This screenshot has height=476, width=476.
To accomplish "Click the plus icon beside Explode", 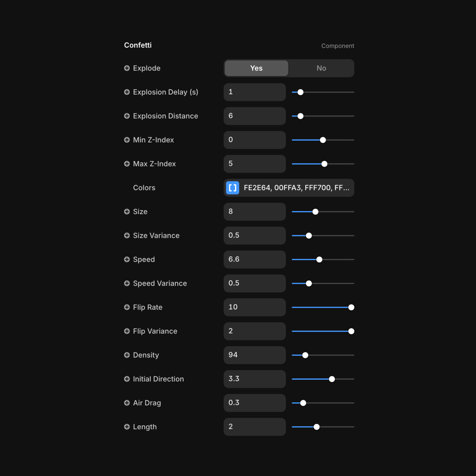I will click(127, 68).
